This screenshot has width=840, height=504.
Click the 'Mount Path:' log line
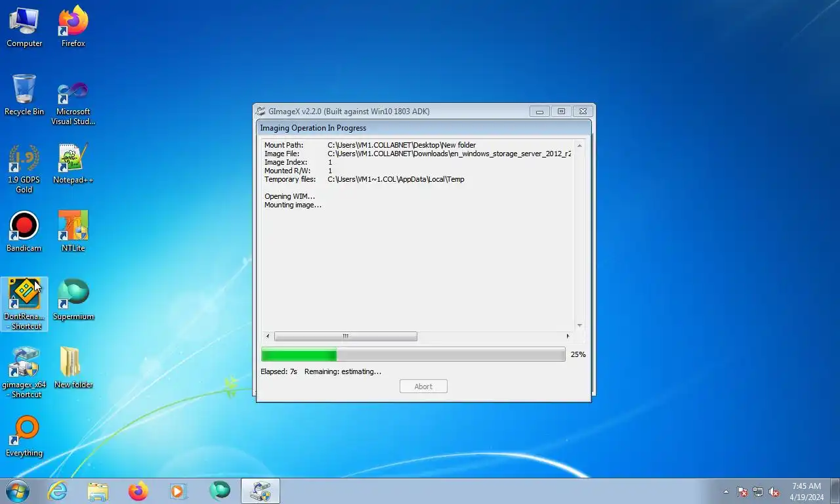pyautogui.click(x=370, y=145)
